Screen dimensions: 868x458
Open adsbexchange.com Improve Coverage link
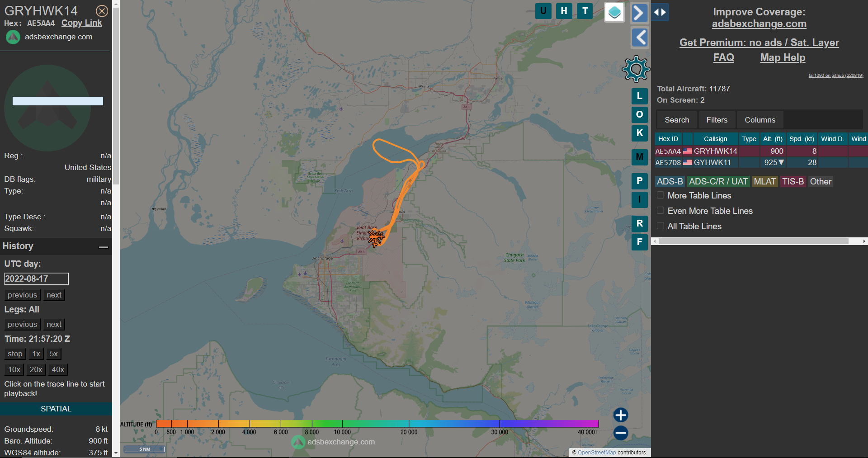click(x=759, y=24)
